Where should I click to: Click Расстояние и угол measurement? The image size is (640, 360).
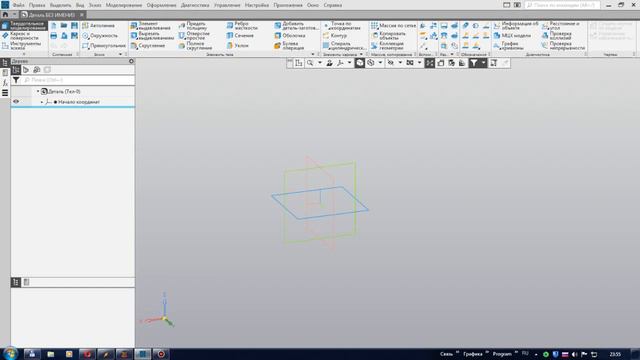(x=560, y=26)
